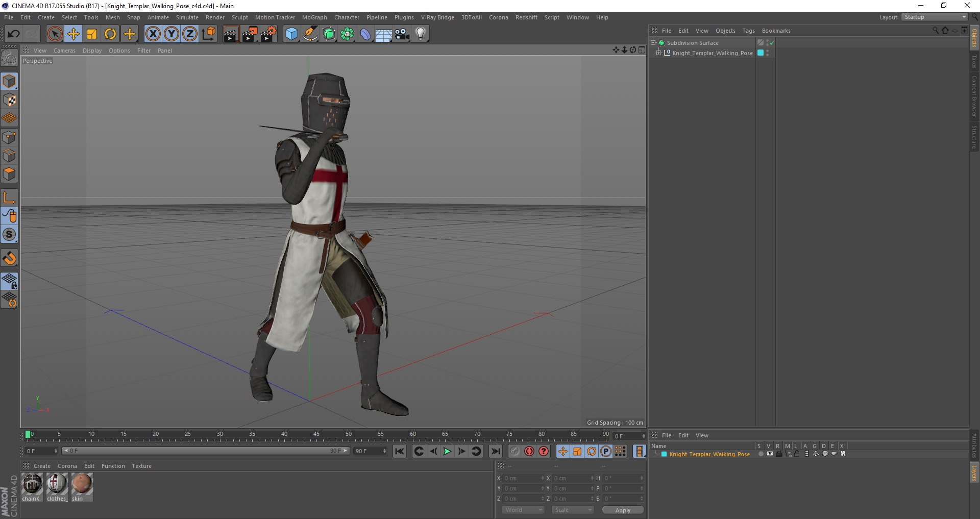Open the Layout Startup dropdown
980x519 pixels.
935,17
